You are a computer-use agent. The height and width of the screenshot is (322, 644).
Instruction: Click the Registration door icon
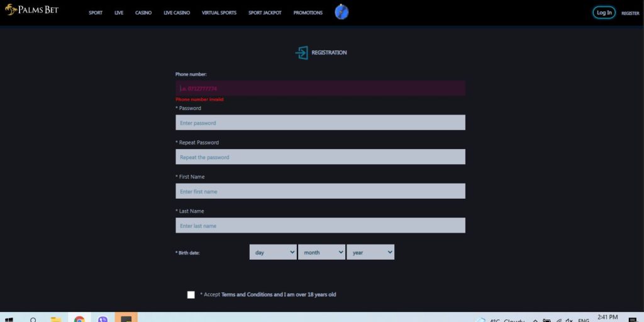click(301, 53)
